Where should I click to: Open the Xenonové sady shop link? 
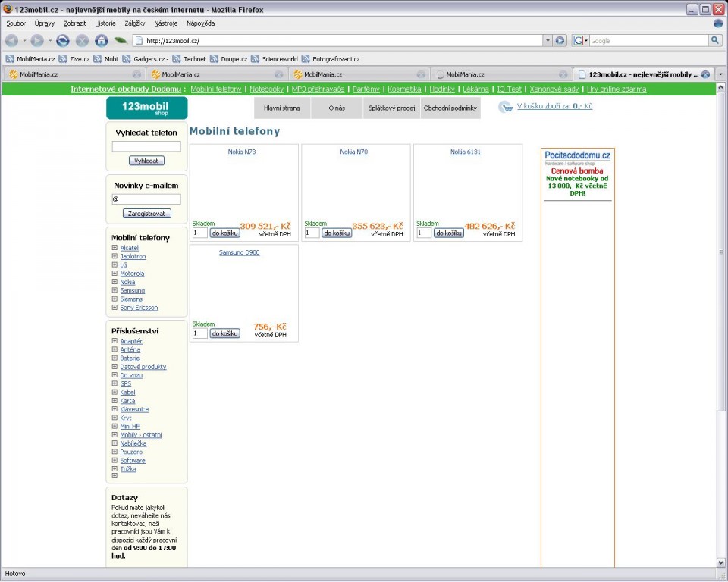click(554, 89)
